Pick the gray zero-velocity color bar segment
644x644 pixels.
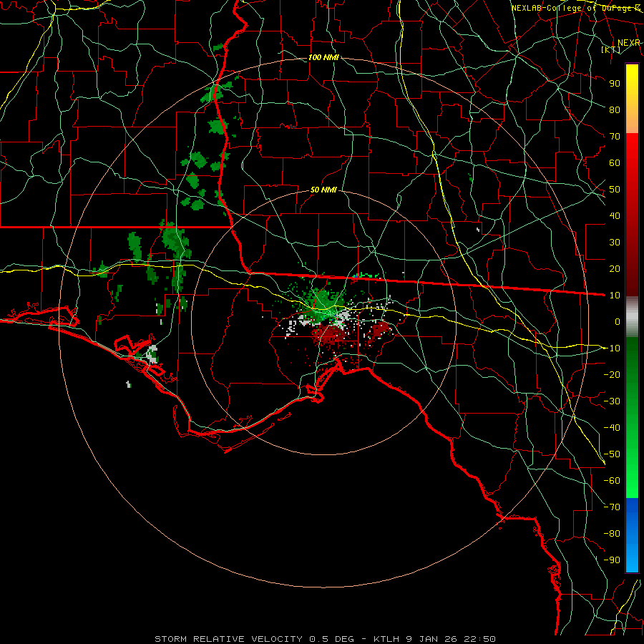632,317
